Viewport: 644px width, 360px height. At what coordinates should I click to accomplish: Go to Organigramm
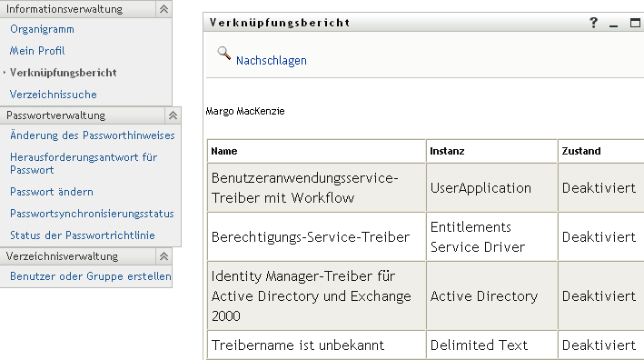(43, 29)
